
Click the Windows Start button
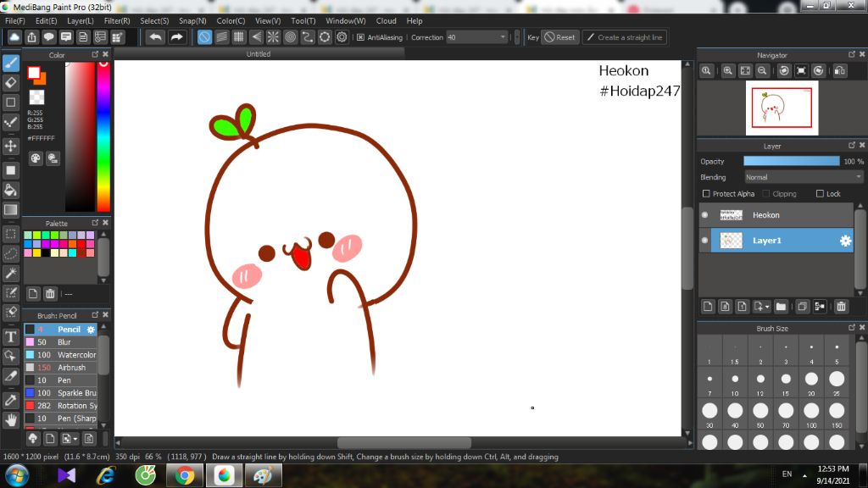tap(17, 476)
